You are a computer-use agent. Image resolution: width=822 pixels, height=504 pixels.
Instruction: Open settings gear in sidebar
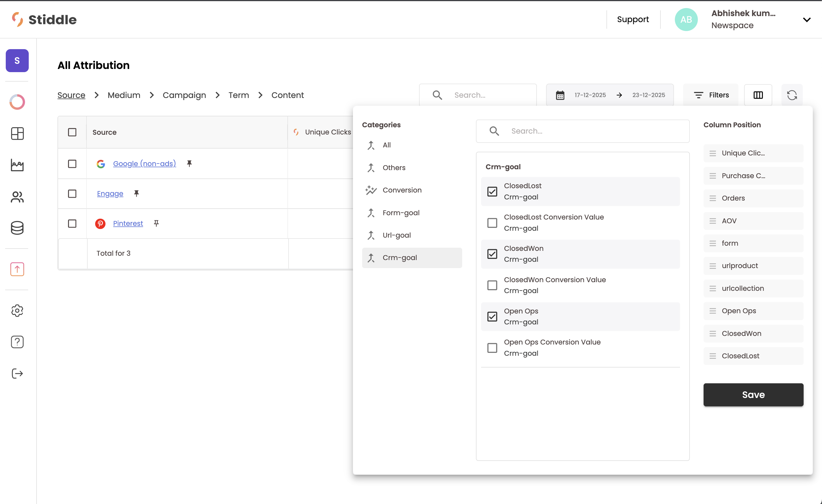(17, 311)
